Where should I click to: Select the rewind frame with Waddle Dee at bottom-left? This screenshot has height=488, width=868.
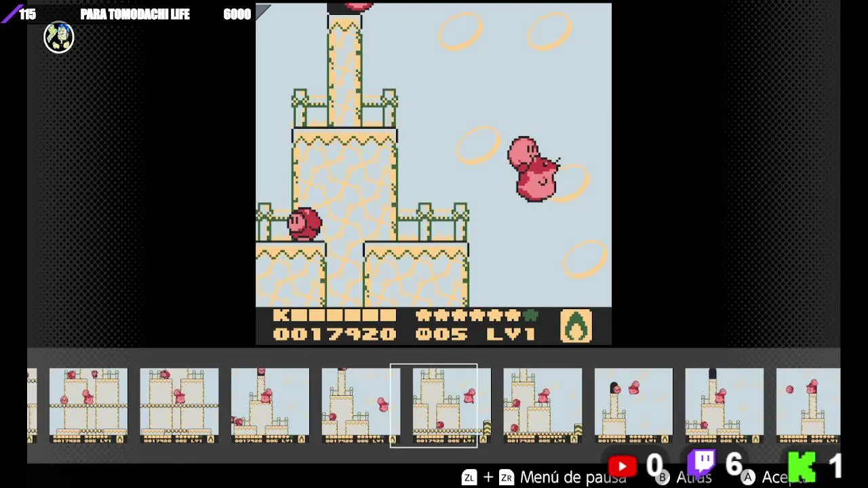pyautogui.click(x=270, y=405)
